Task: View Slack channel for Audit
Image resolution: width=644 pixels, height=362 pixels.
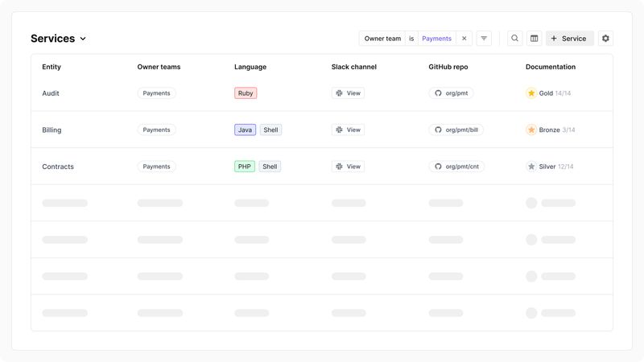Action: pos(348,93)
